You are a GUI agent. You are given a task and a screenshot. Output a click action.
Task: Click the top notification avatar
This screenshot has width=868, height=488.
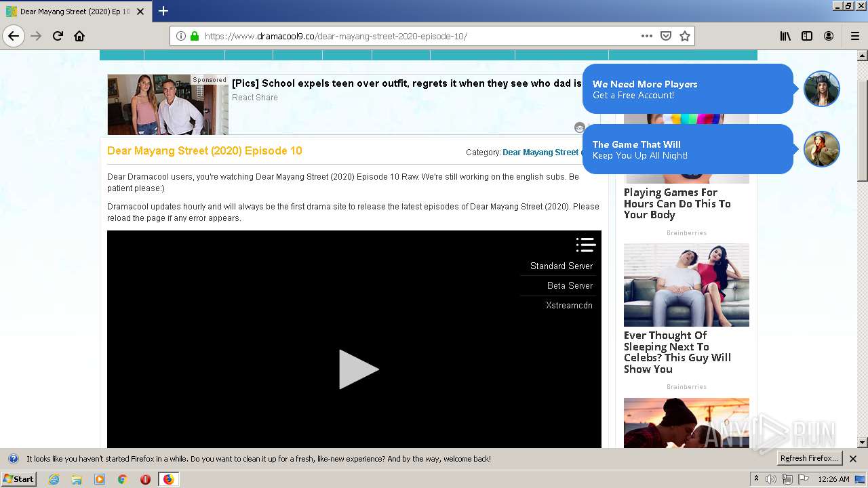[822, 89]
